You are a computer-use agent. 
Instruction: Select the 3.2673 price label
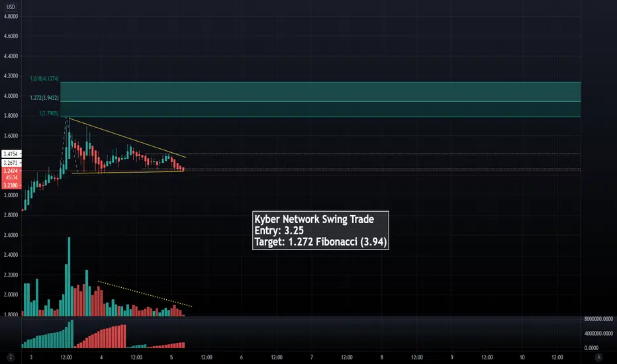pos(11,163)
